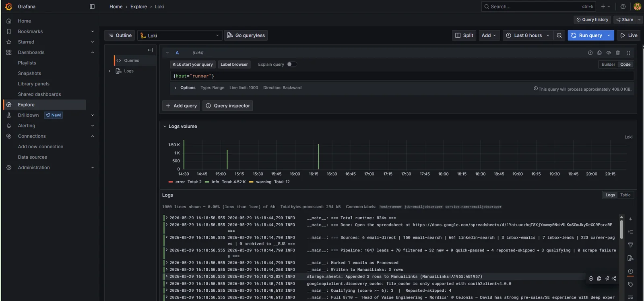Toggle the Explain query switch
The height and width of the screenshot is (301, 644).
tap(292, 64)
